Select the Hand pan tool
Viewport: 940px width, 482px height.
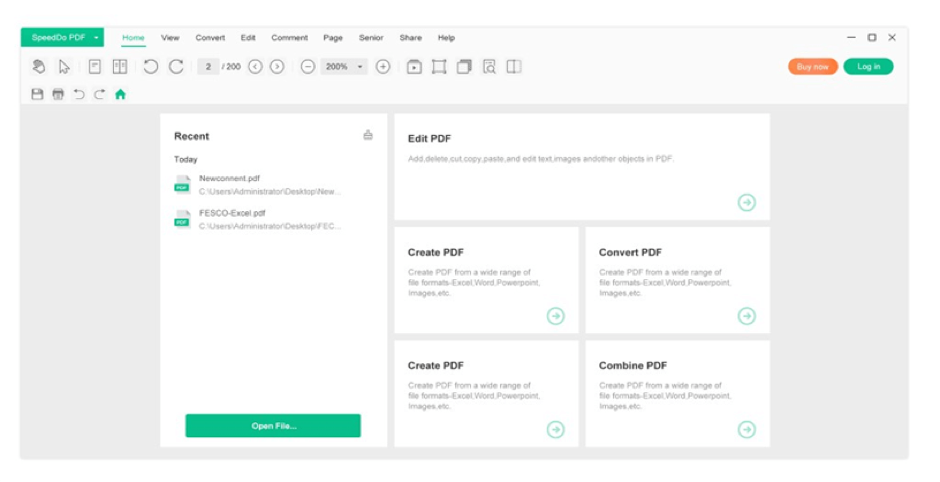[39, 67]
